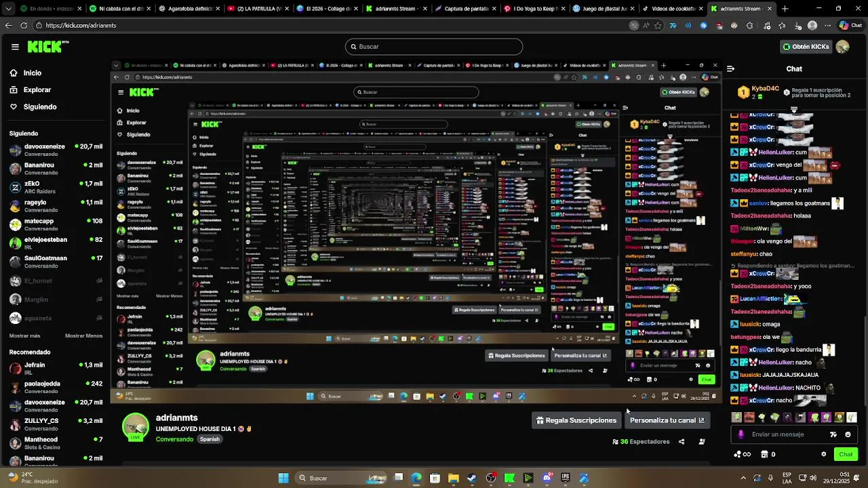Go back with the browser back arrow

[x=8, y=25]
